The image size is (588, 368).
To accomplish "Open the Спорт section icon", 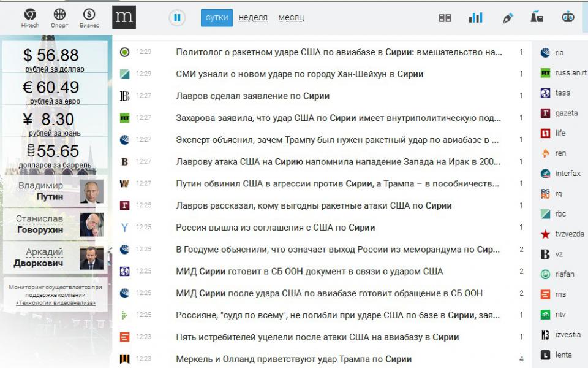I will (59, 17).
